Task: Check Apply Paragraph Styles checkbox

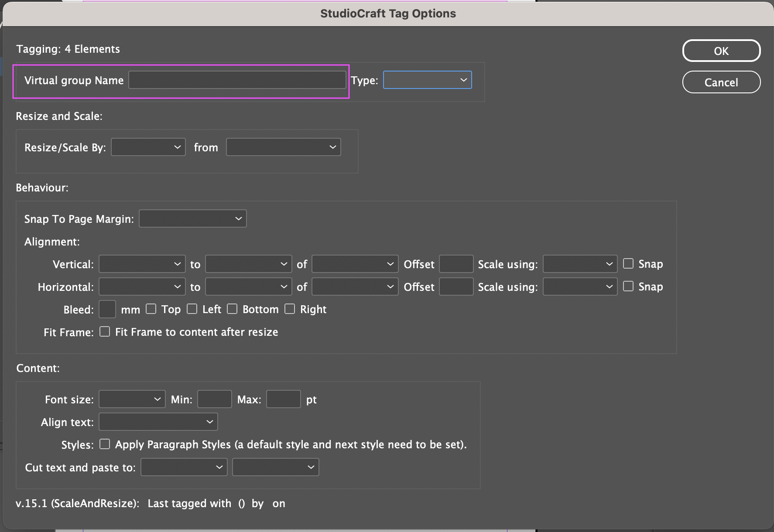Action: [105, 444]
